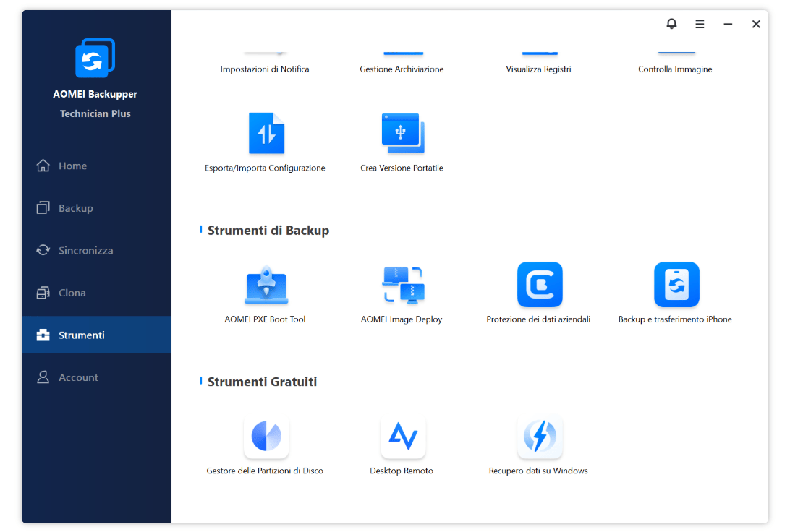Click Recupero dati su Windows label

click(x=538, y=471)
